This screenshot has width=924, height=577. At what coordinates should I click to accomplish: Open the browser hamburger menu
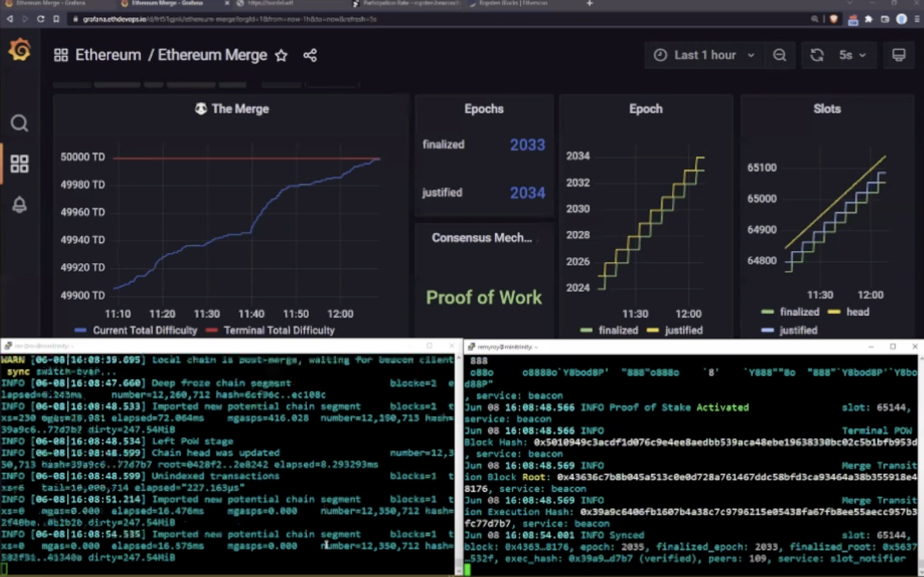(917, 19)
